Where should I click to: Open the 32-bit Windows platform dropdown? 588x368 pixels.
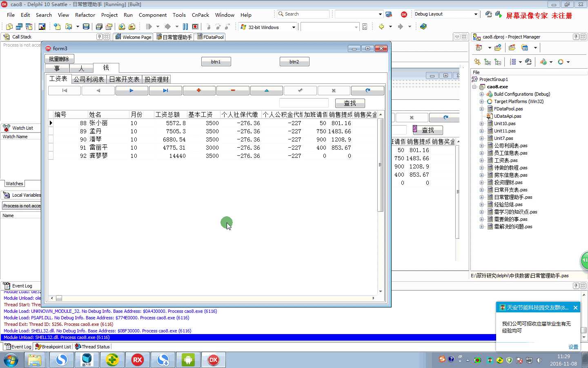[x=294, y=27]
